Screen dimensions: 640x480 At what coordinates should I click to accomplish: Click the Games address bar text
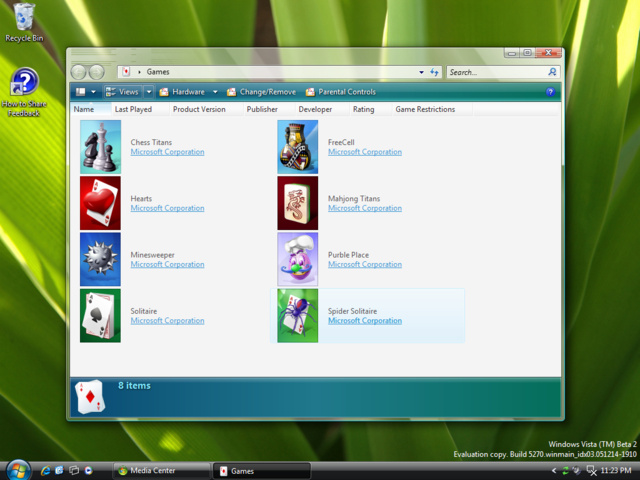click(158, 72)
